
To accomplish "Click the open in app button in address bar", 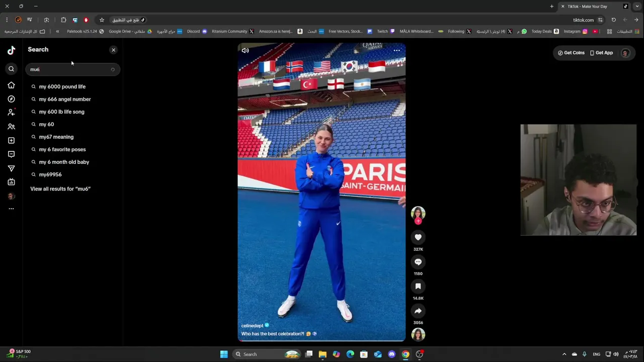I will [128, 20].
